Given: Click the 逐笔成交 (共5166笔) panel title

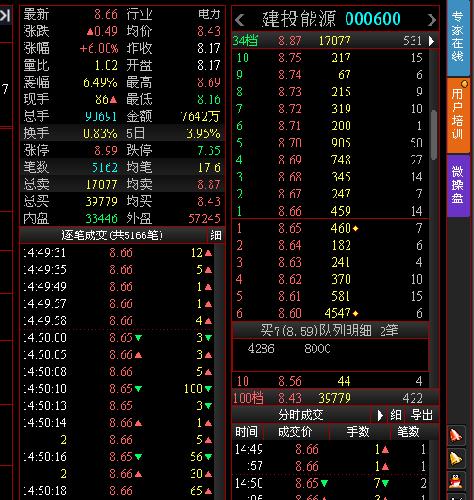Looking at the screenshot, I should [x=112, y=236].
